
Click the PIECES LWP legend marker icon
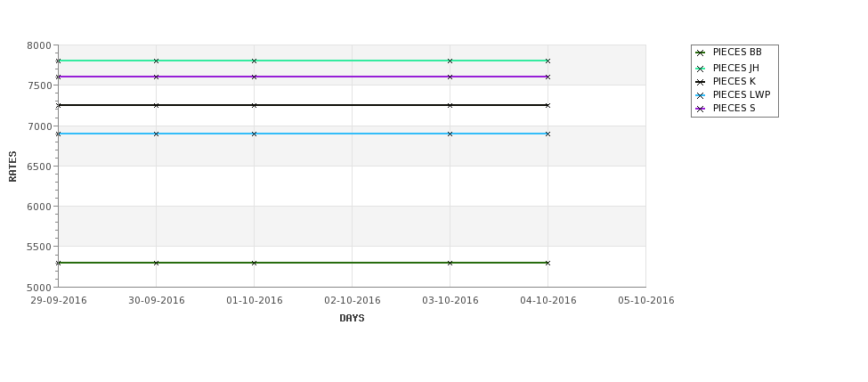(701, 96)
